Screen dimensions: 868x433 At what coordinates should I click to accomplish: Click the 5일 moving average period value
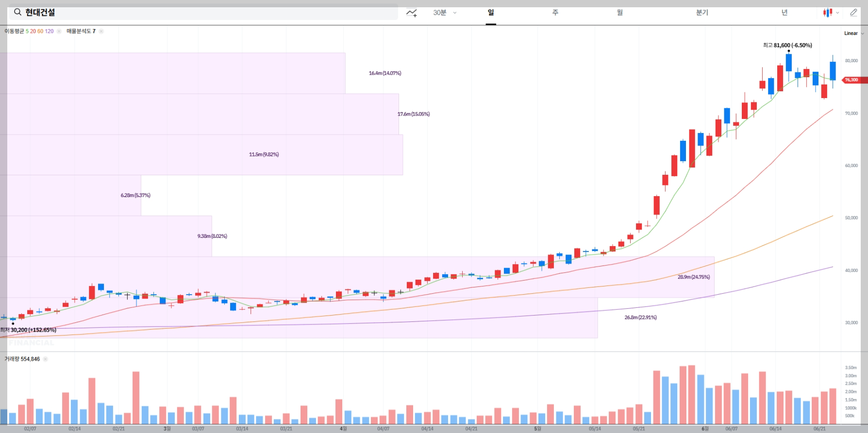(27, 31)
